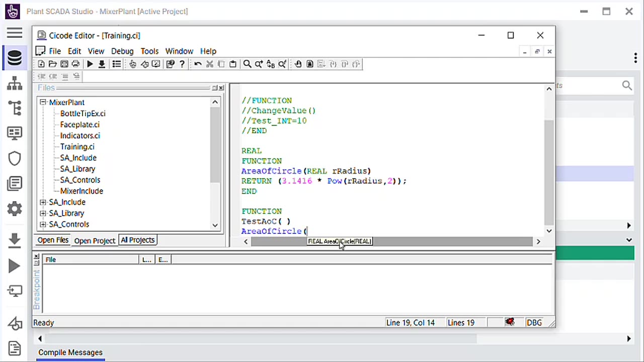Open the tree-branch model icon in sidebar
Screen dimensions: 644x362
tap(14, 108)
